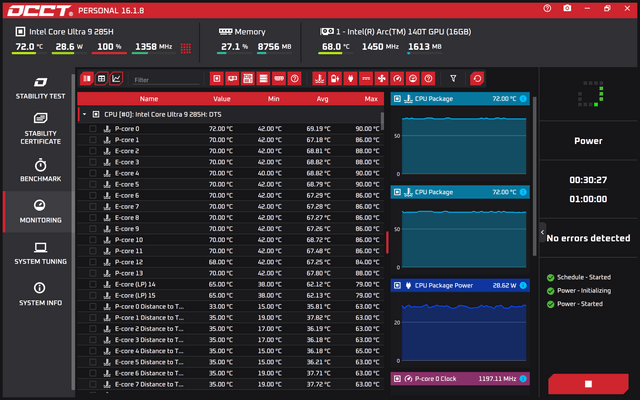
Task: Open info for P-core 0 Clock graph
Action: point(523,379)
